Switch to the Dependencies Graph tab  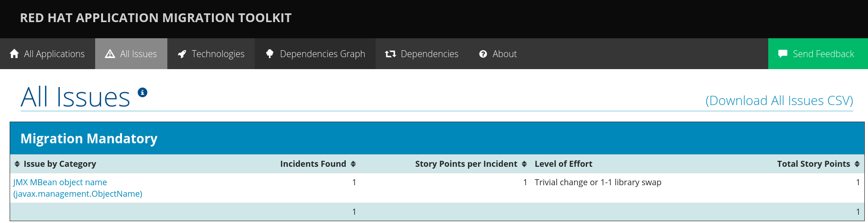click(322, 54)
